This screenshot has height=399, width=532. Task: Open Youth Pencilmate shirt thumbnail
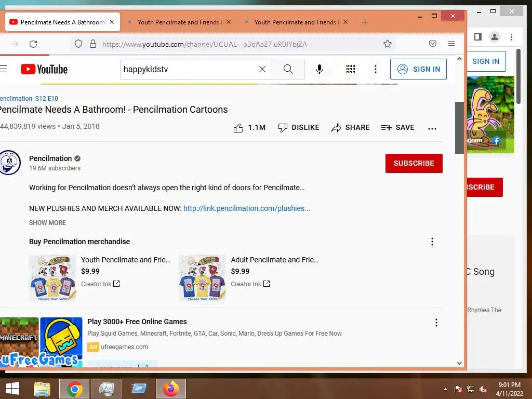[52, 278]
